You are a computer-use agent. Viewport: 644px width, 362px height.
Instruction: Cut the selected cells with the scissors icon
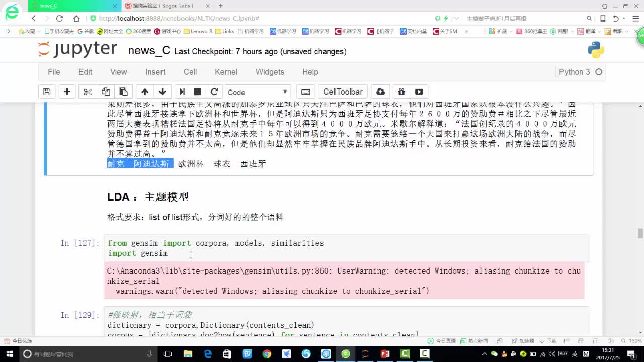point(88,92)
